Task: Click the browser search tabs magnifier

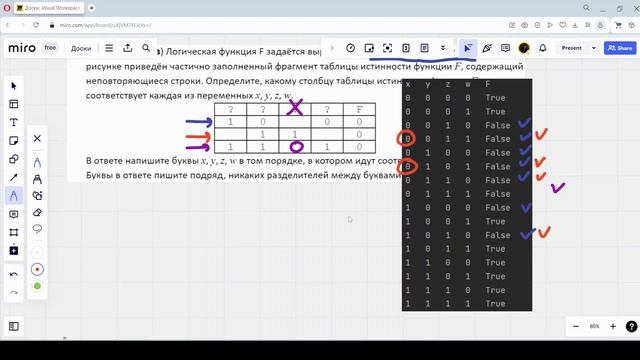Action: pyautogui.click(x=587, y=8)
